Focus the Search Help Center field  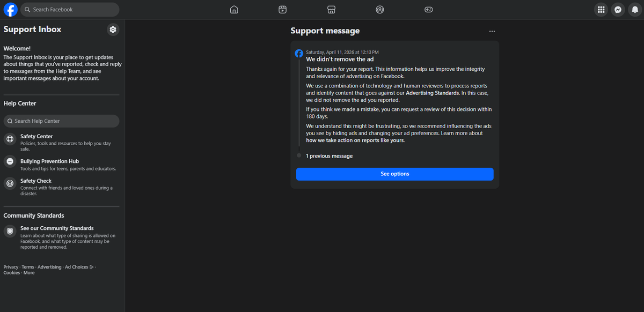62,121
